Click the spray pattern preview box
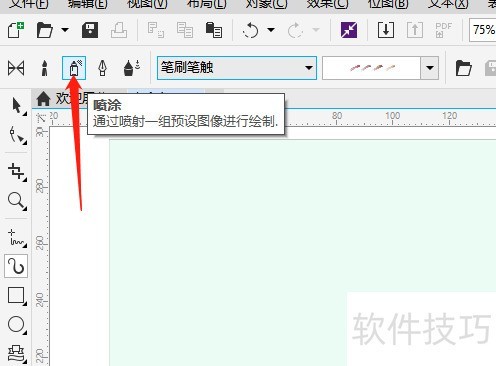The image size is (496, 366). pyautogui.click(x=371, y=68)
